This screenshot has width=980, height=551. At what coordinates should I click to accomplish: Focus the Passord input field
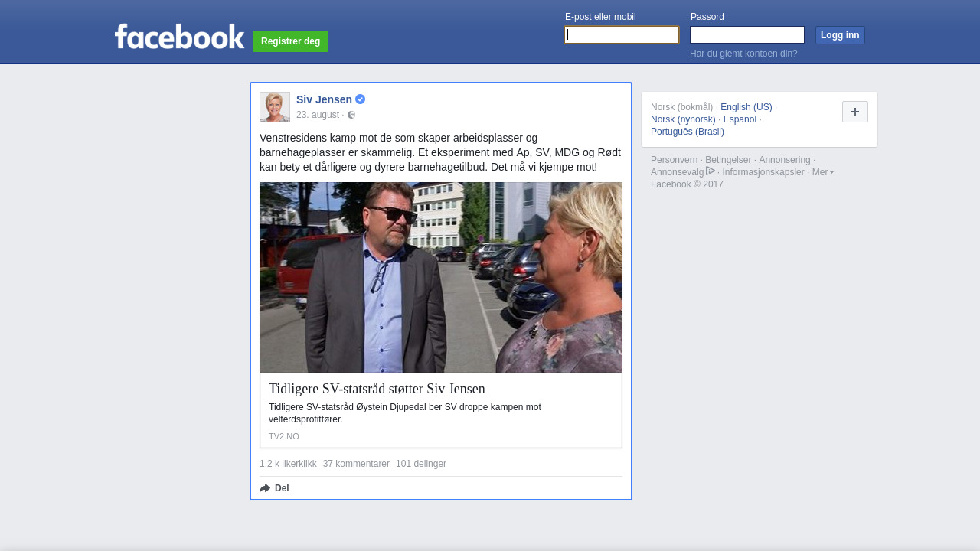pos(746,35)
